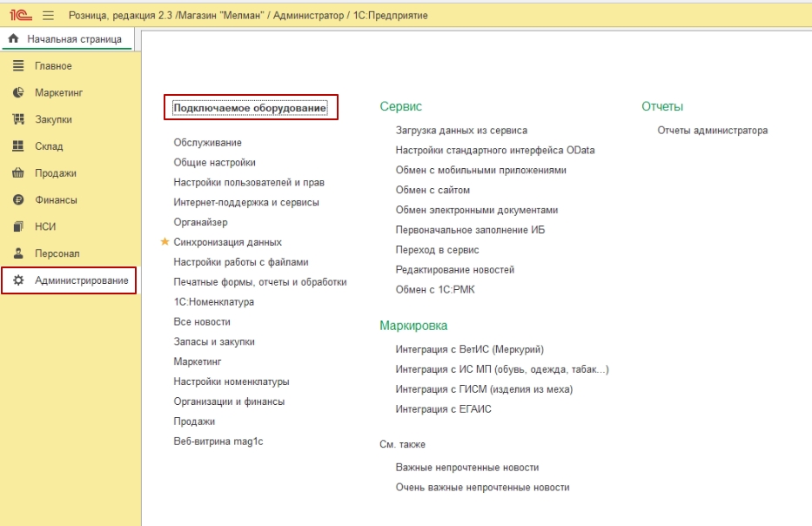This screenshot has height=526, width=812.
Task: Open the Продажи section in sidebar
Action: coord(56,173)
